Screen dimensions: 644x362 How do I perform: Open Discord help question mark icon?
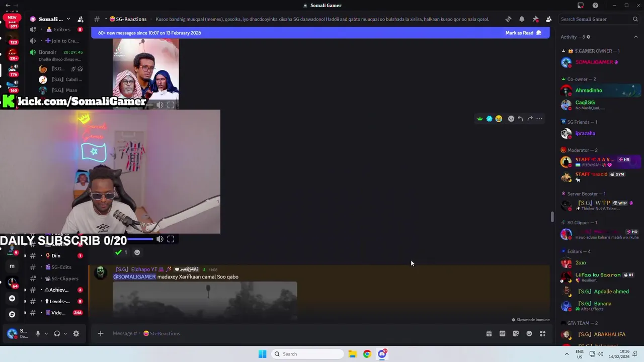[x=595, y=6]
